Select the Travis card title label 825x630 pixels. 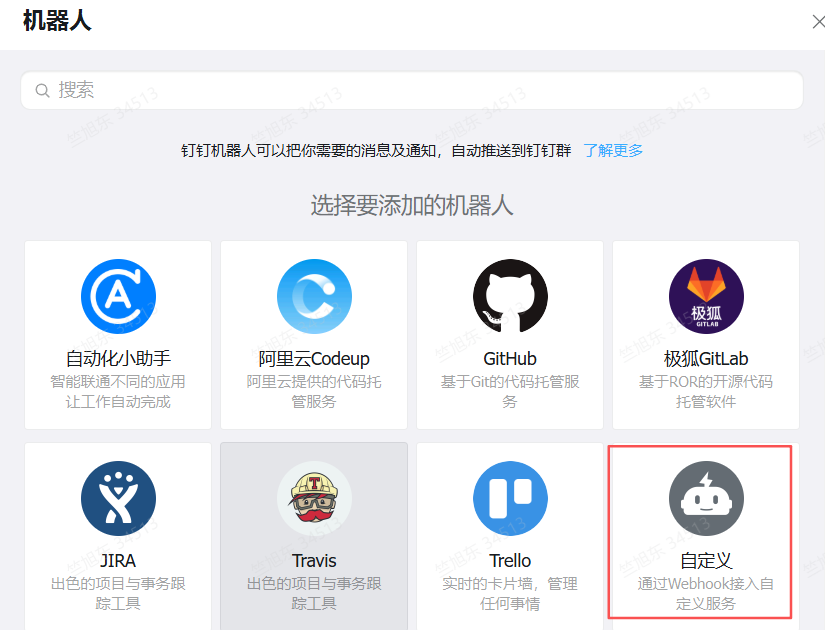[x=314, y=560]
